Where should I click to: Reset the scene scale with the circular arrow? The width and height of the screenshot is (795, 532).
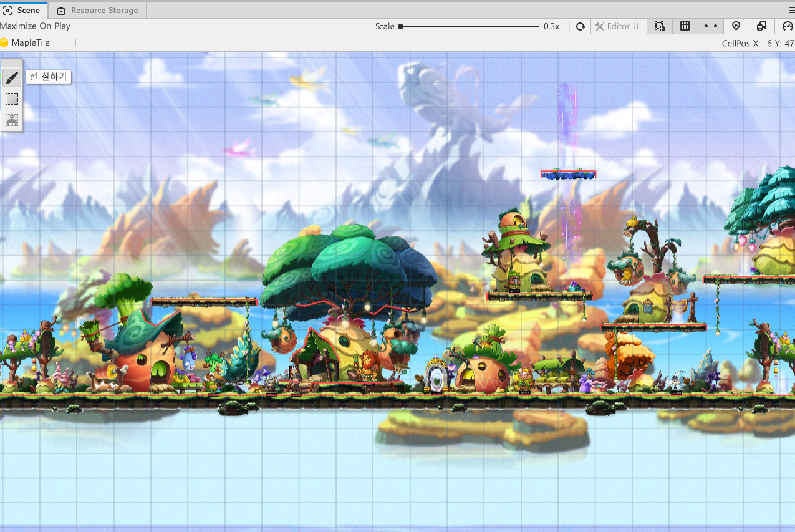coord(581,26)
